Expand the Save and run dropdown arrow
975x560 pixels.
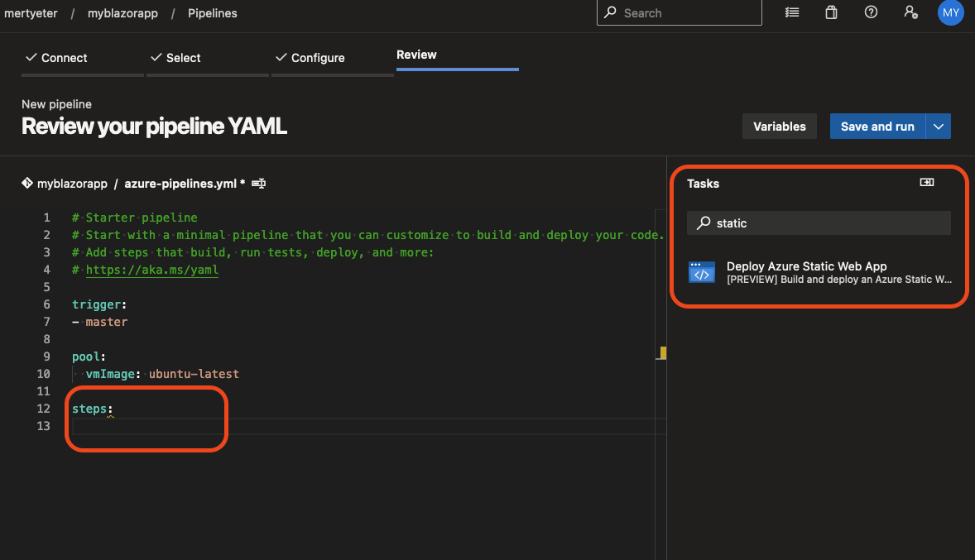[939, 127]
